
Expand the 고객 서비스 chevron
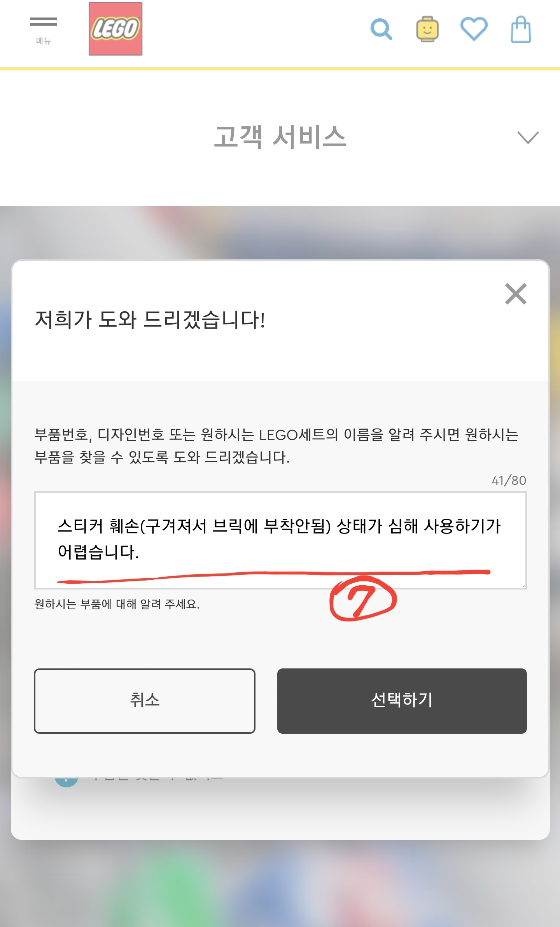[x=528, y=138]
